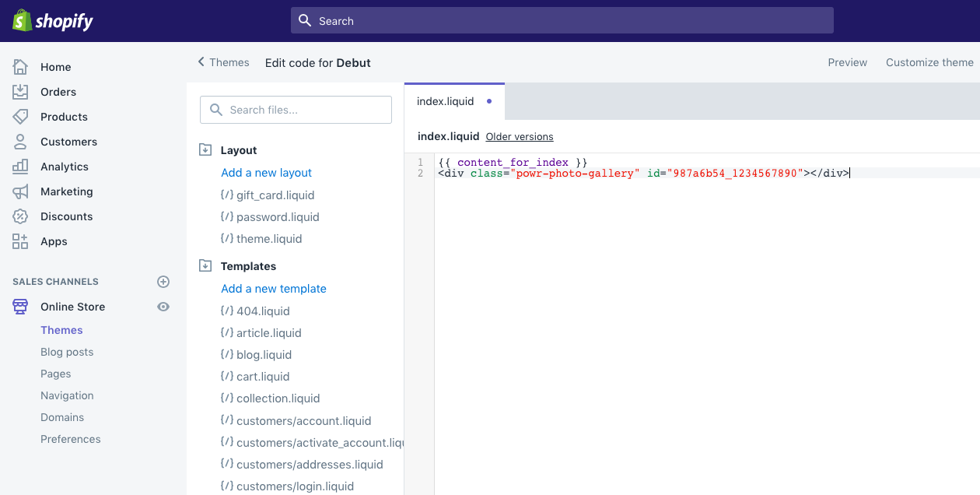Select Online Store sales channel
The image size is (980, 495).
click(72, 307)
